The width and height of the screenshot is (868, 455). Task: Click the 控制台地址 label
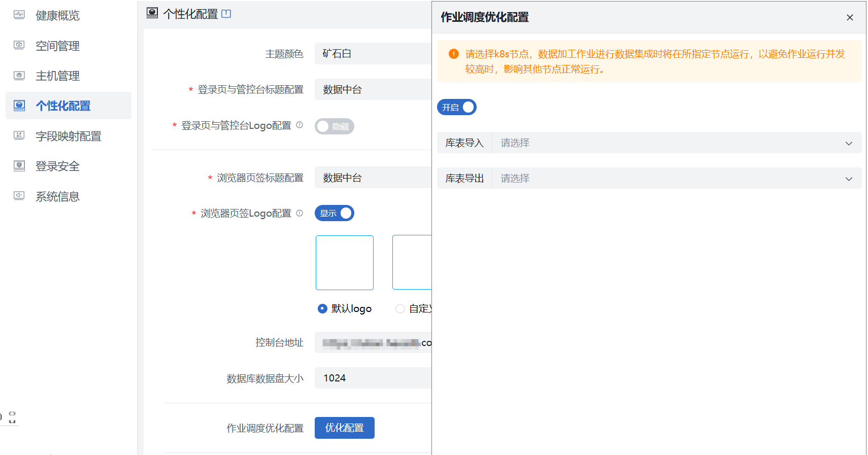(x=279, y=342)
